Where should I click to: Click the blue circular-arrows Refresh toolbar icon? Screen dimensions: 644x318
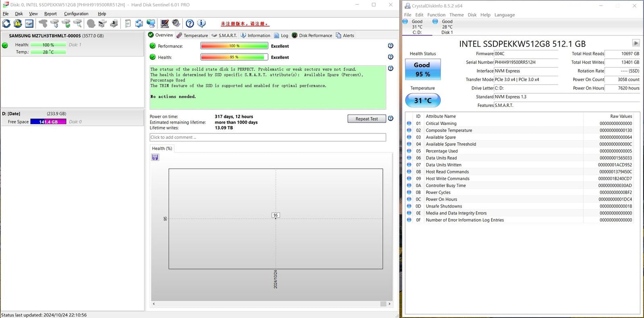coord(6,24)
